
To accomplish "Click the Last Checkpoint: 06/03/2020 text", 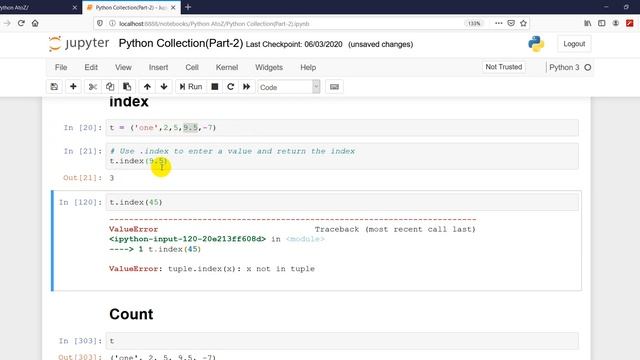I will (x=294, y=44).
